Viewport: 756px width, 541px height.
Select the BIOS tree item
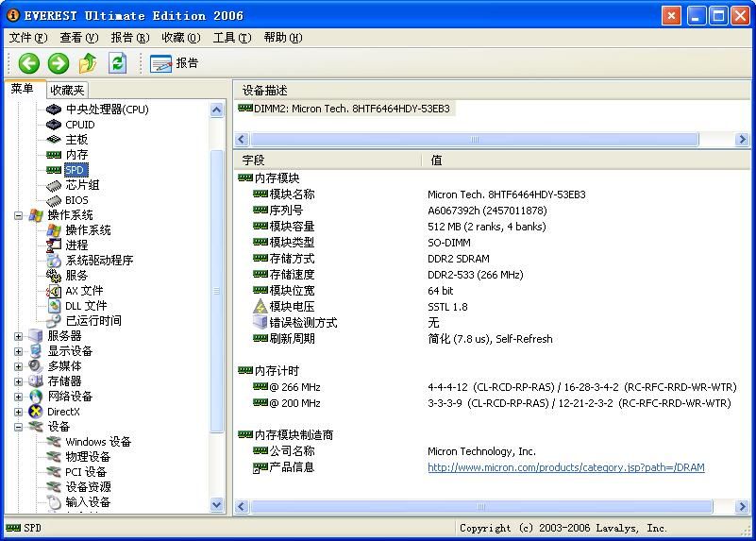[x=76, y=200]
